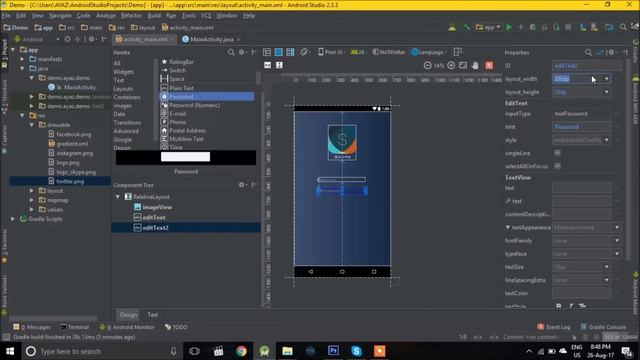Open the layout_height dropdown arrow
This screenshot has width=640, height=360.
607,92
